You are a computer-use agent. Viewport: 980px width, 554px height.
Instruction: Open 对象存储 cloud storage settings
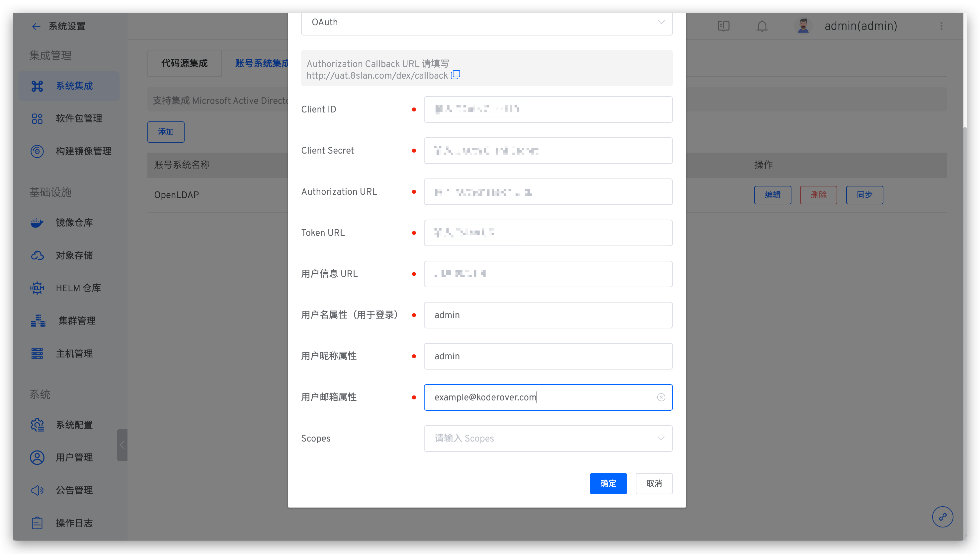[74, 255]
